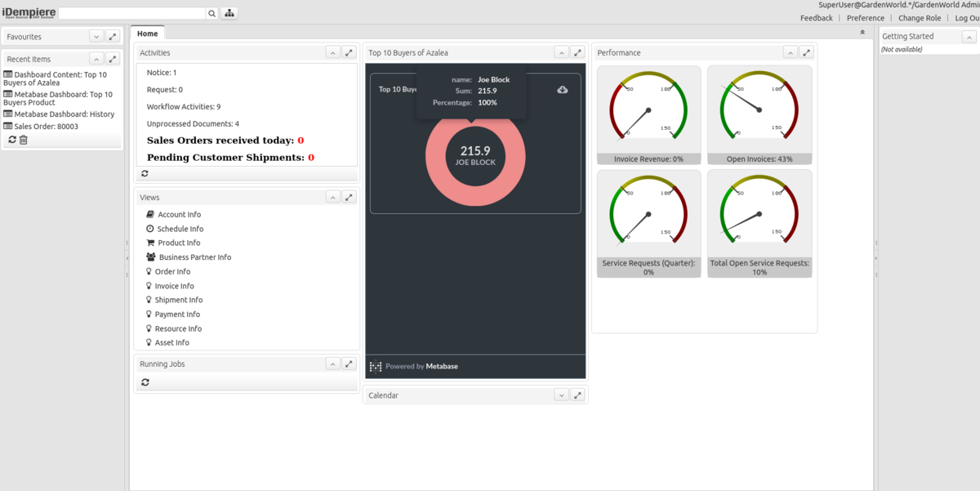
Task: Select the Home tab
Action: click(148, 33)
